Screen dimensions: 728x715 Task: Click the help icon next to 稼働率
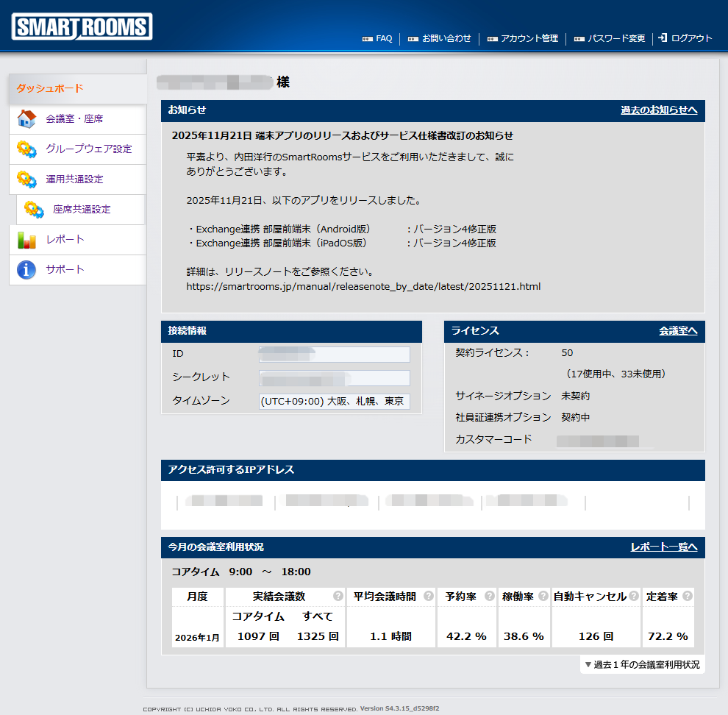pos(543,597)
